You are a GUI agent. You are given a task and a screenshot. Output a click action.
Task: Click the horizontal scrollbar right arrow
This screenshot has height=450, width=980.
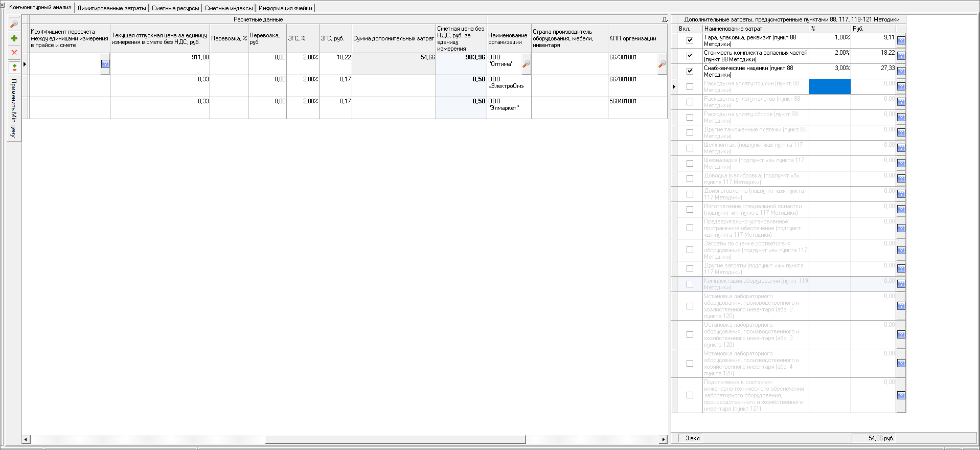coord(664,439)
